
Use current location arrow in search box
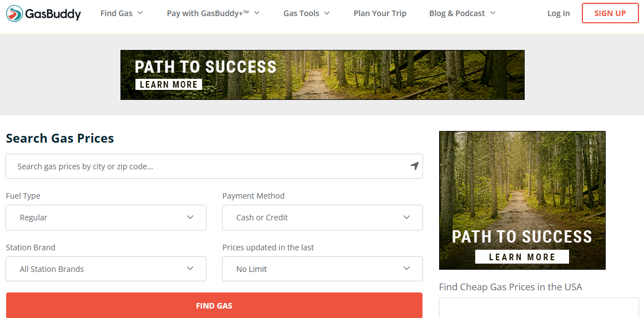(x=414, y=166)
